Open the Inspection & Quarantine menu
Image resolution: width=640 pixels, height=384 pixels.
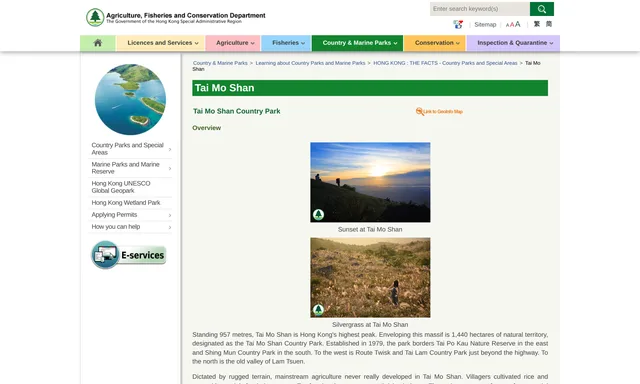[513, 43]
